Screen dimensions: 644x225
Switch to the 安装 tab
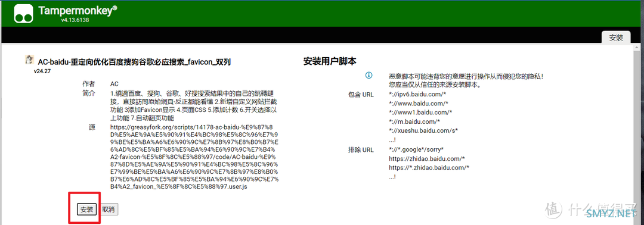point(615,37)
